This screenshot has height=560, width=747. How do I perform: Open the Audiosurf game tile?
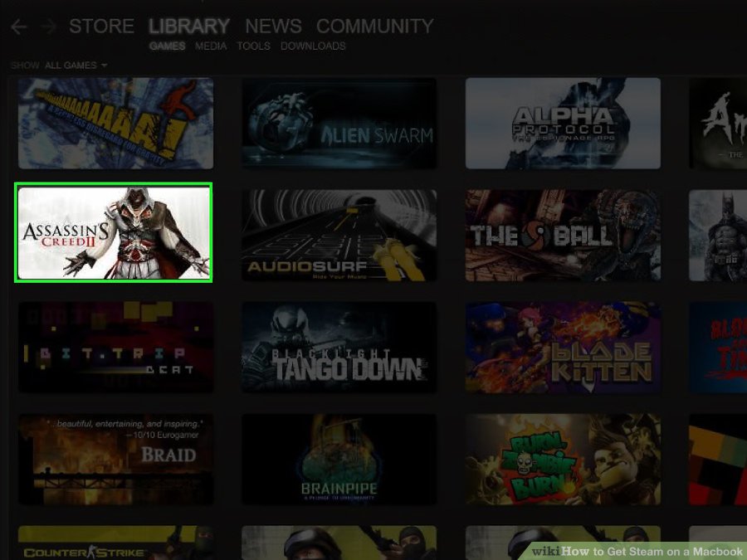point(339,236)
